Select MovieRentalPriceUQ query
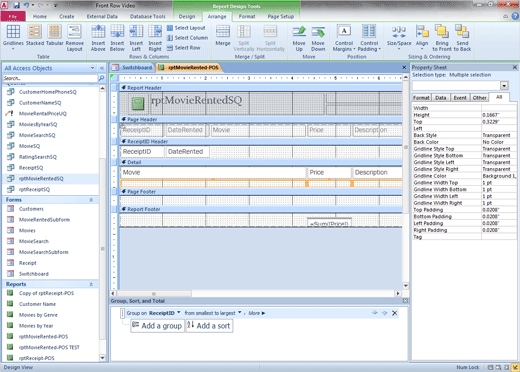Image resolution: width=520 pixels, height=372 pixels. tap(43, 114)
